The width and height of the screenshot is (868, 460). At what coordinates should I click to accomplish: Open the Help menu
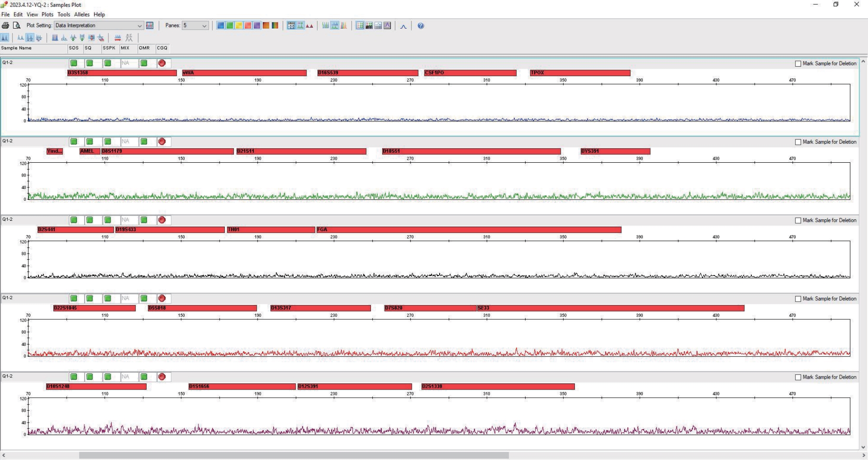pyautogui.click(x=99, y=14)
